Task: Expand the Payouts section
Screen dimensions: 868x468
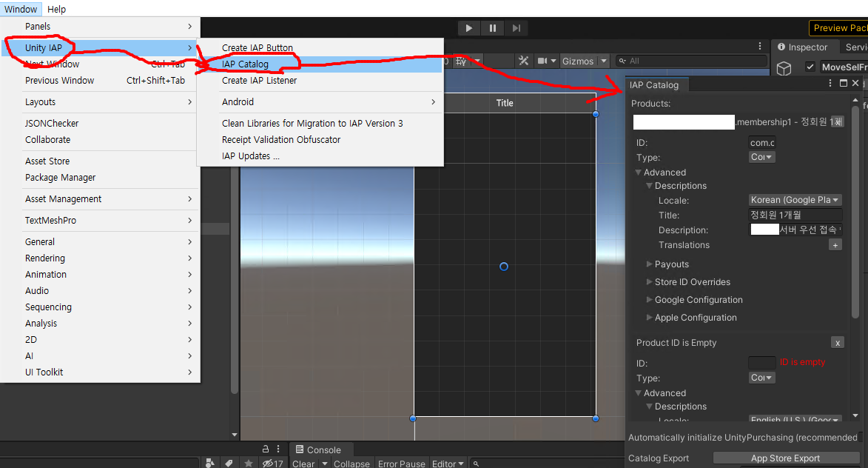Action: pyautogui.click(x=650, y=264)
